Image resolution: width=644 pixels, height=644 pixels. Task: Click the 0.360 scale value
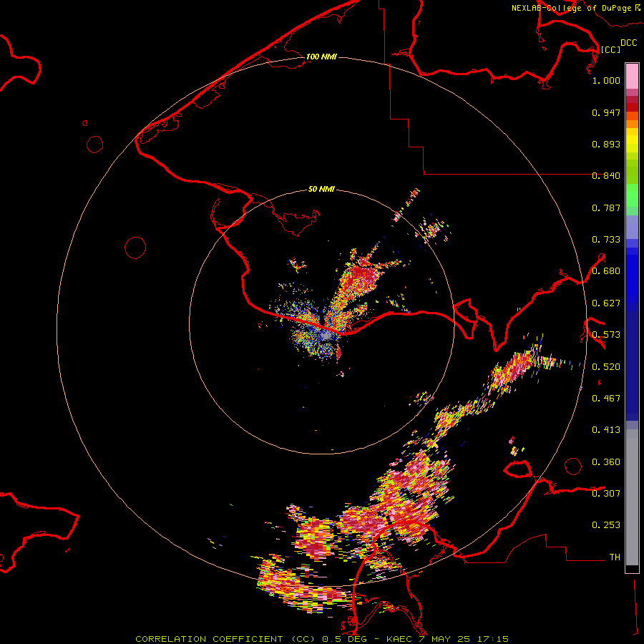pos(606,462)
